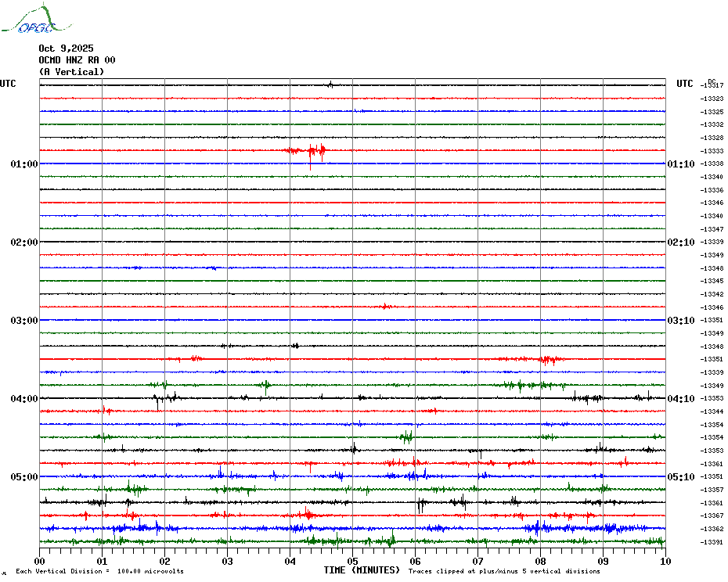Viewport: 728px width, 582px height.
Task: Click the x-axis minute label "08"
Action: pos(540,561)
